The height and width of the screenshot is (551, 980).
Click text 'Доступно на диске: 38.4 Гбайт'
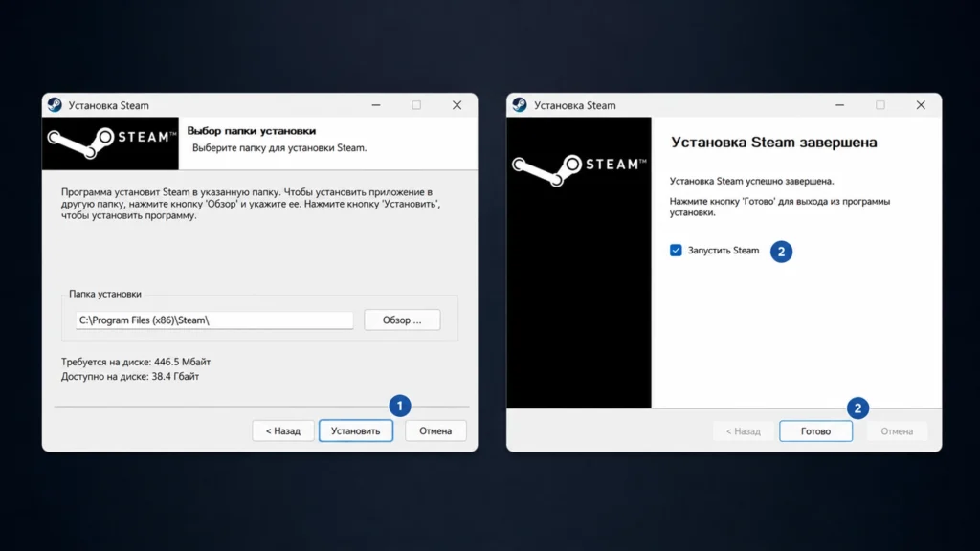point(130,376)
